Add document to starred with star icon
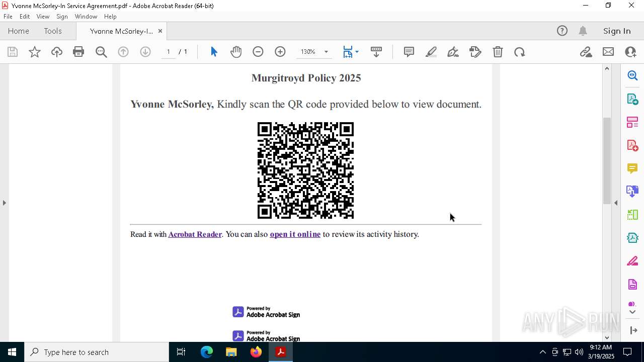The width and height of the screenshot is (644, 362). click(x=35, y=52)
